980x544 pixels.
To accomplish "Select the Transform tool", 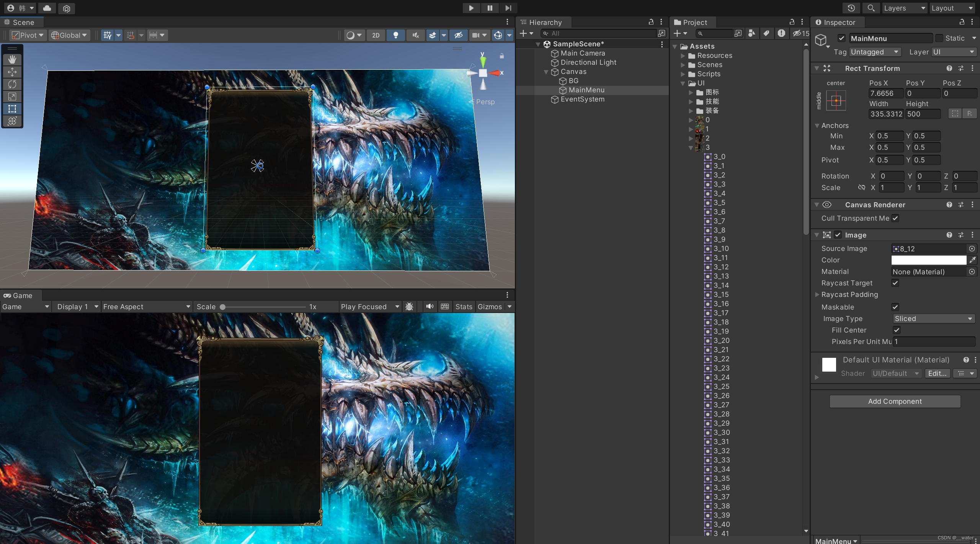I will coord(12,121).
